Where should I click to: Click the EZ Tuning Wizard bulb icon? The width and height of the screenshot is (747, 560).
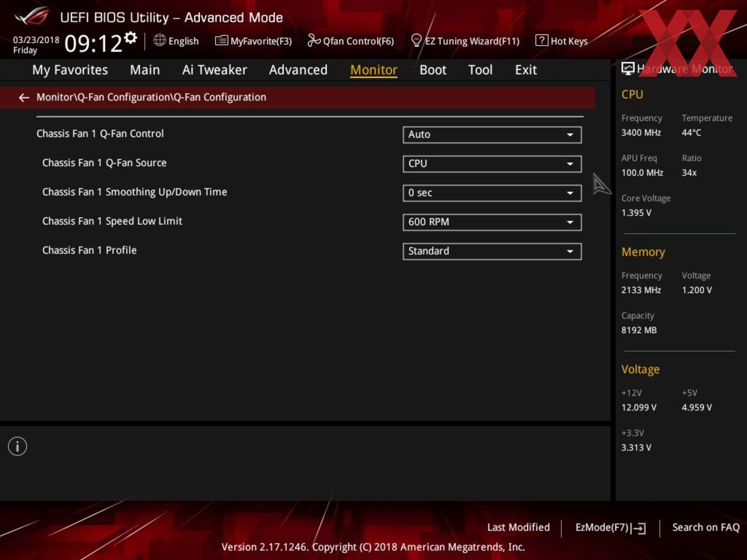coord(416,40)
